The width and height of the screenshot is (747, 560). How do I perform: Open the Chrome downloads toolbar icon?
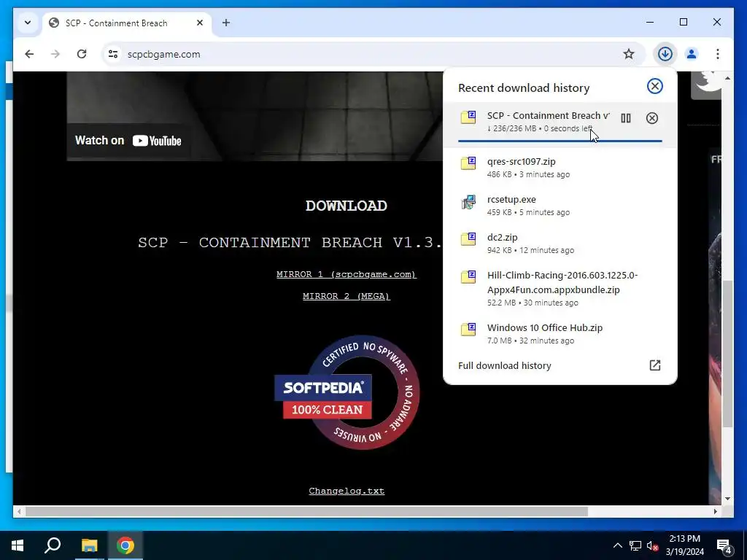[665, 54]
